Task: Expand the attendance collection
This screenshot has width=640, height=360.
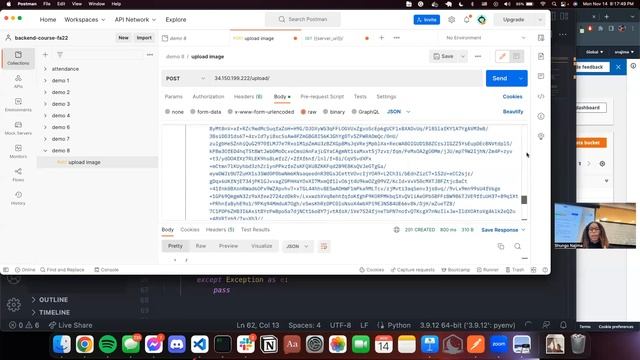Action: [45, 69]
